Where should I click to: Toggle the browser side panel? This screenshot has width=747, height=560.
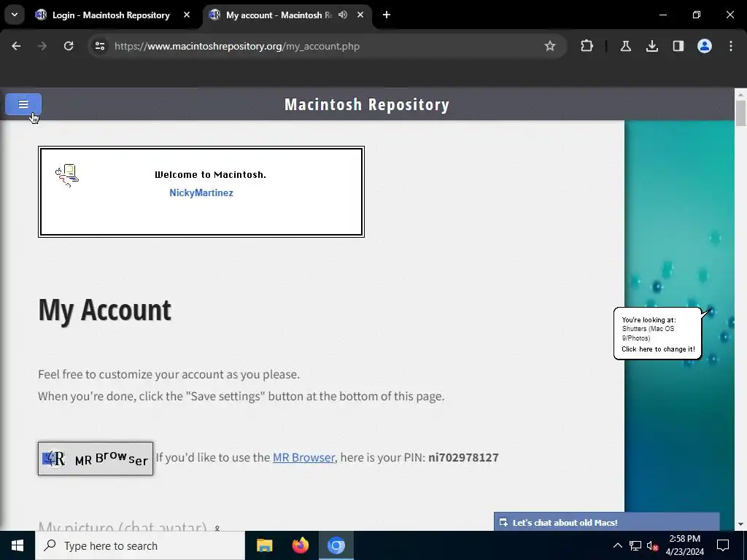click(x=678, y=46)
